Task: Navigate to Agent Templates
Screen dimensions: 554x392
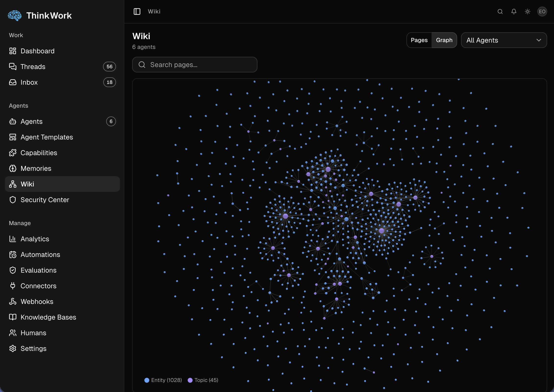Action: tap(46, 137)
